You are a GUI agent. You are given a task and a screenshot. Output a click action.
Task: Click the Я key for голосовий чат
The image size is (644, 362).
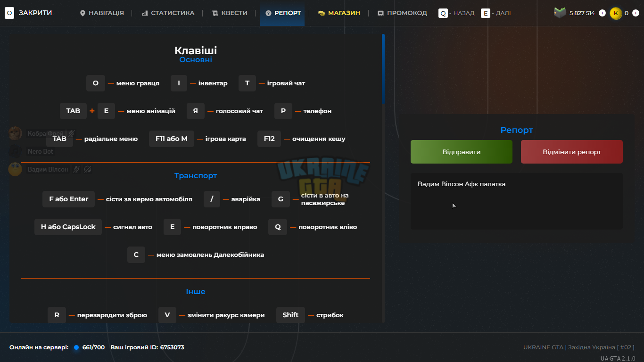[x=196, y=111]
